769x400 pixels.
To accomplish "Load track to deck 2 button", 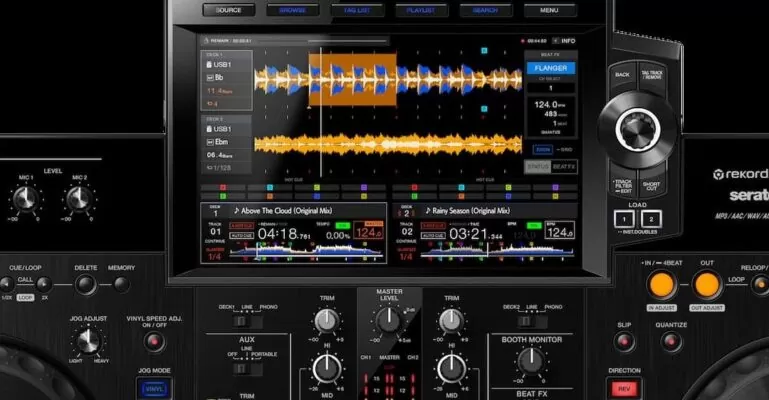I will [652, 218].
